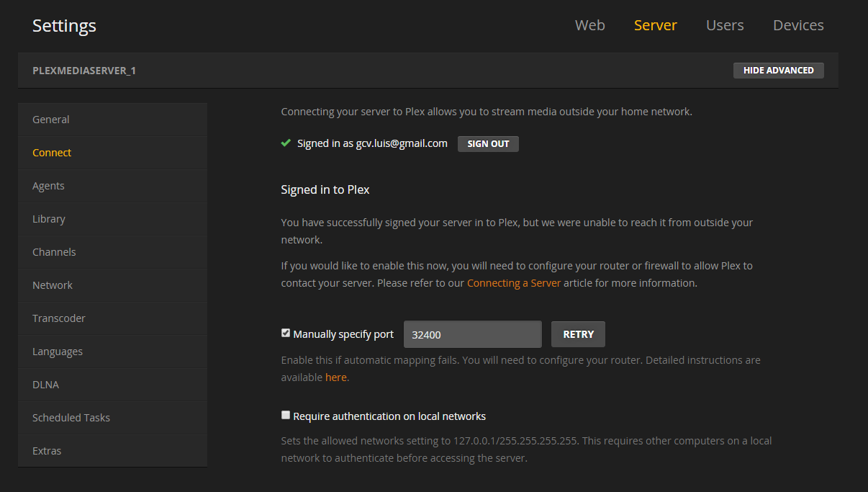Follow the 'here' detailed instructions link

point(335,377)
